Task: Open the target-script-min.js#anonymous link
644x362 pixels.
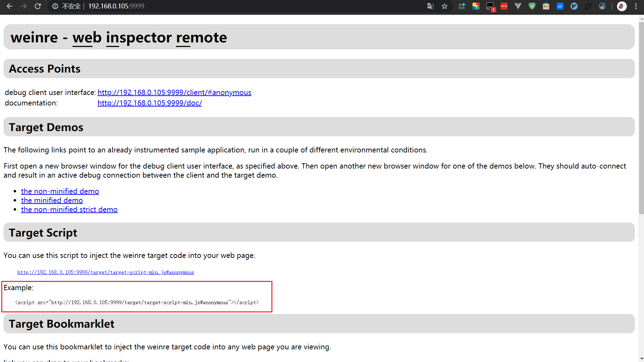Action: pos(105,272)
